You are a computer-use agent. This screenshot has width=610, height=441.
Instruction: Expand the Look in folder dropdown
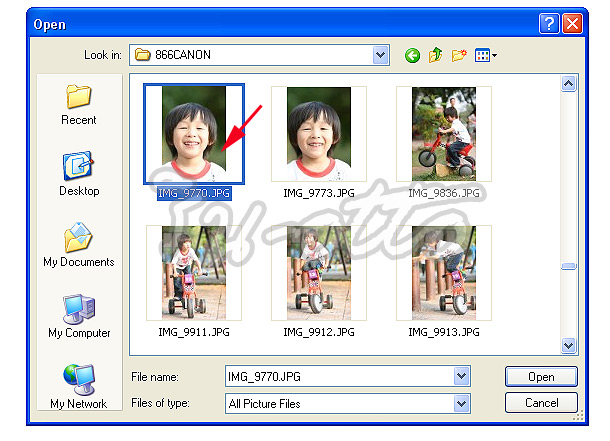point(380,55)
